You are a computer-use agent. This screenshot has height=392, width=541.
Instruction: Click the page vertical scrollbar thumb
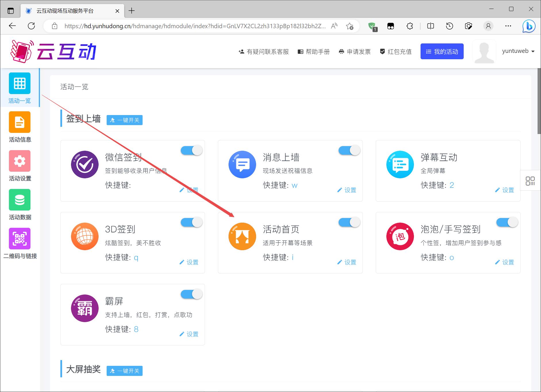[x=539, y=101]
